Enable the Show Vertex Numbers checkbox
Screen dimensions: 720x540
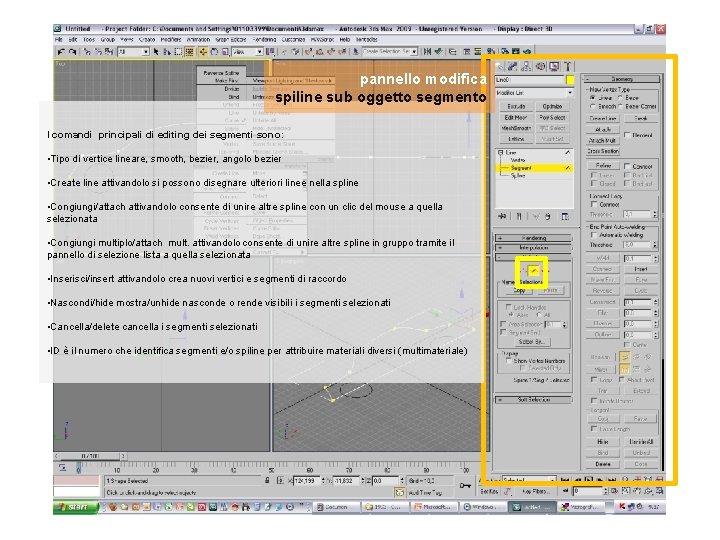(x=508, y=361)
